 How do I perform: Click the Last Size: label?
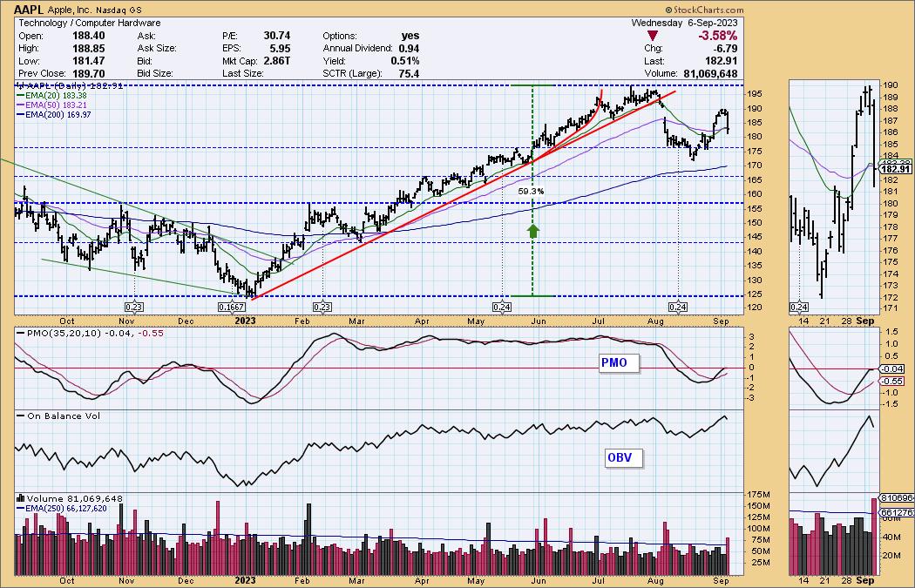coord(243,73)
